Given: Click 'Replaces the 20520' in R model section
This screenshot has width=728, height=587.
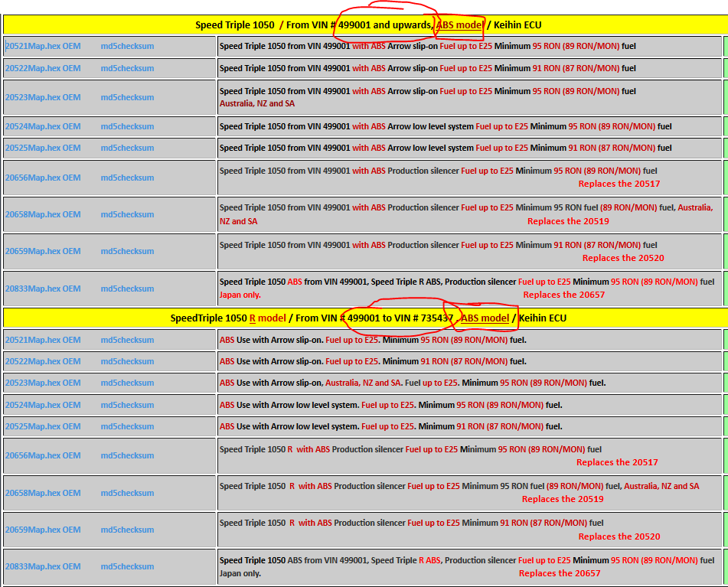Looking at the screenshot, I should point(619,536).
